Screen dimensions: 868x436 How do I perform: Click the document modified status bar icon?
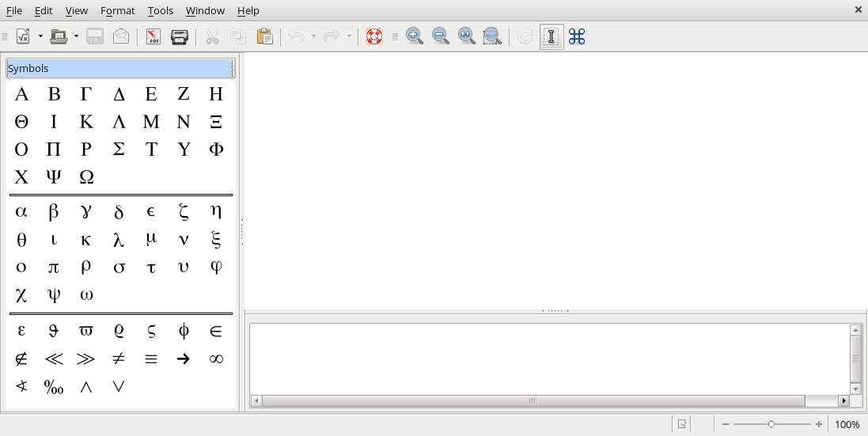tap(682, 424)
